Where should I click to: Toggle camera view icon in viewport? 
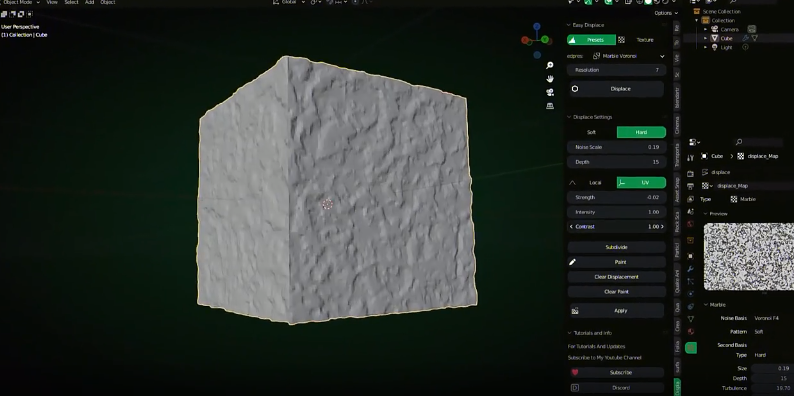coord(550,92)
